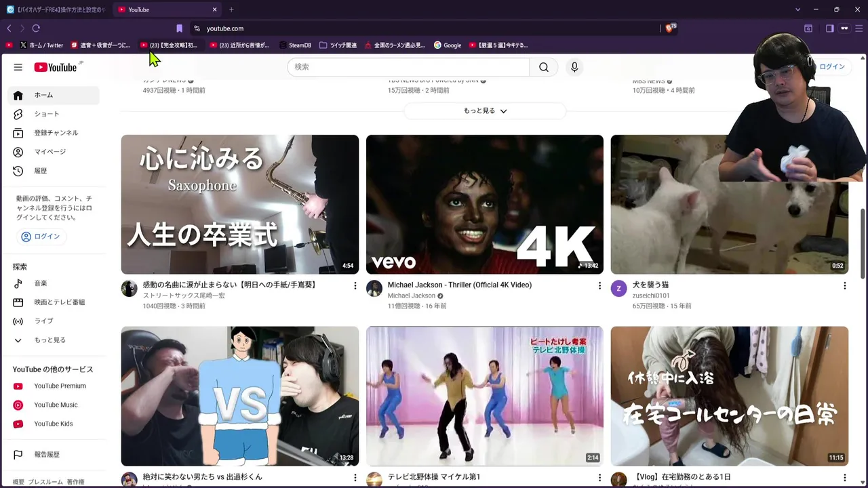The width and height of the screenshot is (868, 488).
Task: Open the YouTube hamburger guide menu
Action: (x=18, y=67)
